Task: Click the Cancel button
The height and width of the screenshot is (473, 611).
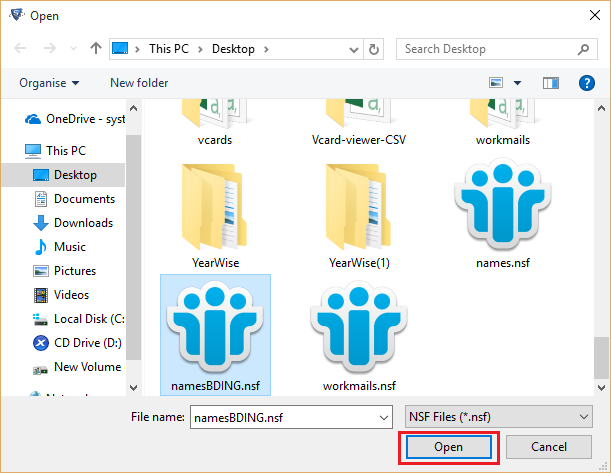Action: tap(549, 447)
